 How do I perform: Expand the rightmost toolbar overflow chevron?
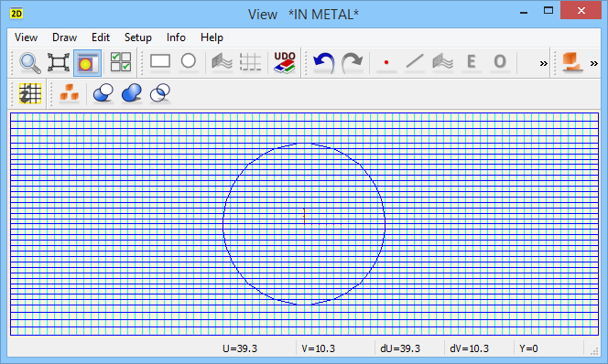point(594,63)
